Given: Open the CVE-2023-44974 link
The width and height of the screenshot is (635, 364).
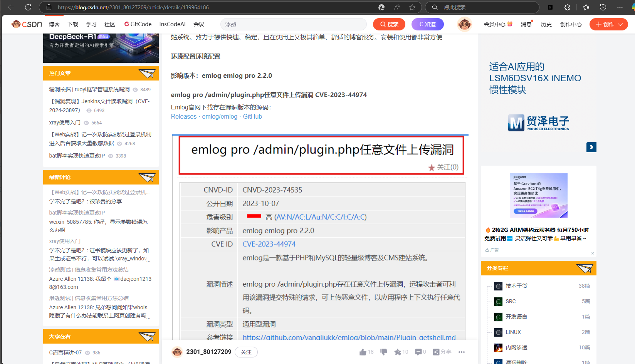Looking at the screenshot, I should (x=269, y=244).
